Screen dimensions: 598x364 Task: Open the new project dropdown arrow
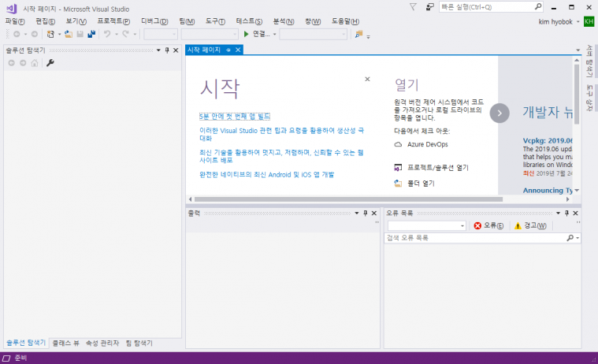[60, 35]
